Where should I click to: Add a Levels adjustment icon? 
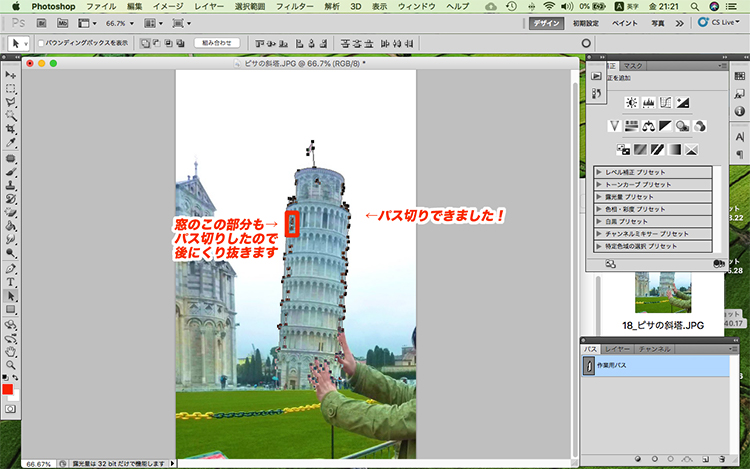coord(649,102)
